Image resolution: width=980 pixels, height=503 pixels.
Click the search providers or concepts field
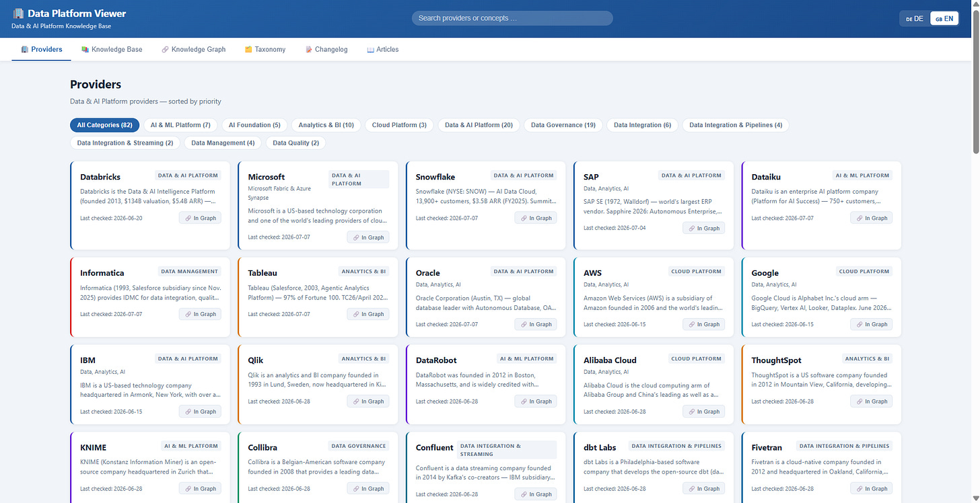click(512, 18)
